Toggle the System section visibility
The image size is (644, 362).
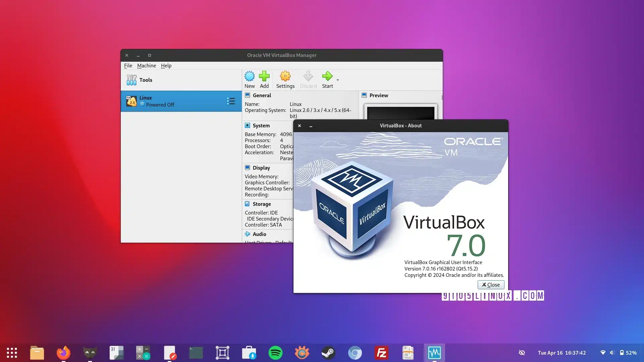tap(261, 125)
